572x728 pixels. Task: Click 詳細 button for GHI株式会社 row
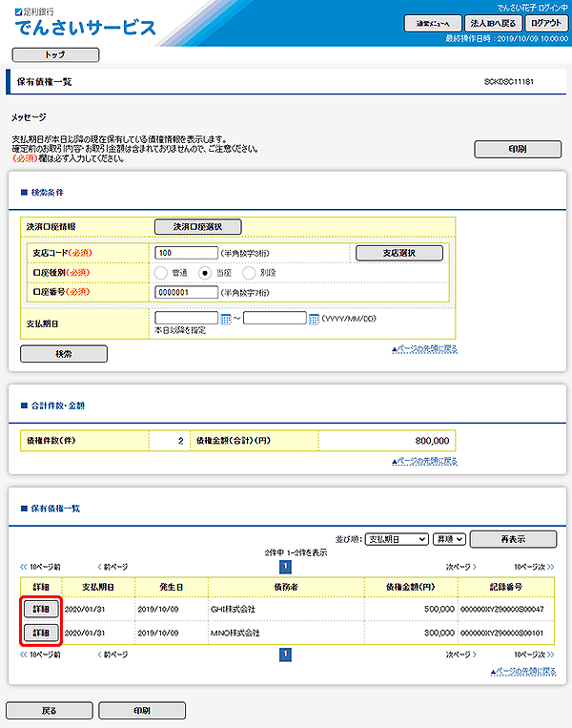click(x=41, y=608)
